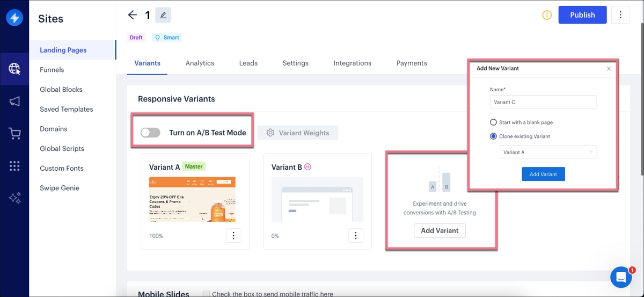Switch to the Variants tab
Image resolution: width=644 pixels, height=297 pixels.
tap(147, 63)
